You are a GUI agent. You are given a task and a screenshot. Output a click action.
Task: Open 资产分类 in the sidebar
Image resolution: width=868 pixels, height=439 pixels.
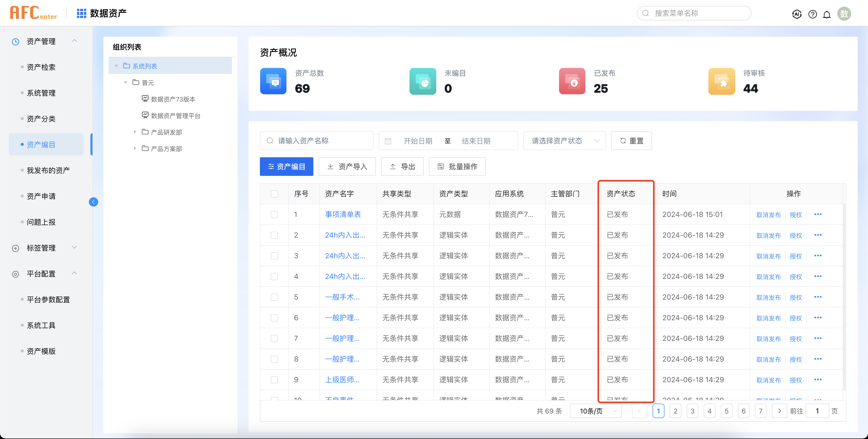point(41,119)
